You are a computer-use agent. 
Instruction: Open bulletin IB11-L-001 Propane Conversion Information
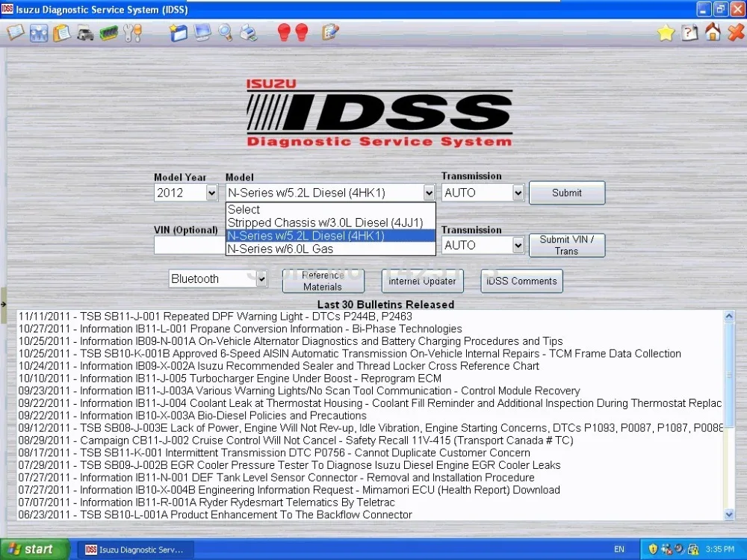240,329
